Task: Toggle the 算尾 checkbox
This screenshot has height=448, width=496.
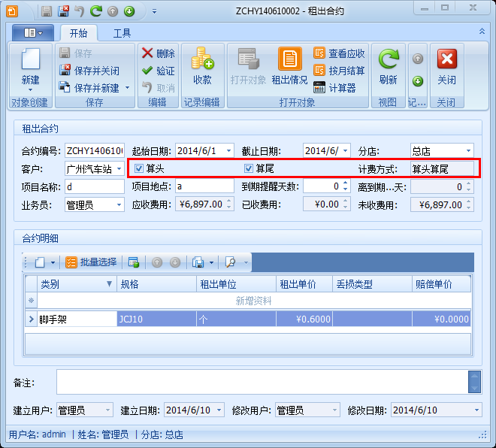Action: point(249,168)
